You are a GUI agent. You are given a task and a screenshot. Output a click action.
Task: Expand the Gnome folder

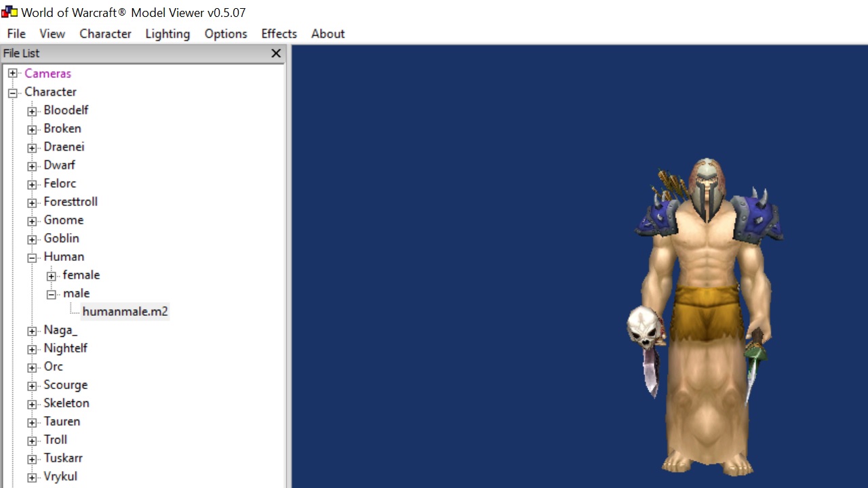click(x=32, y=220)
